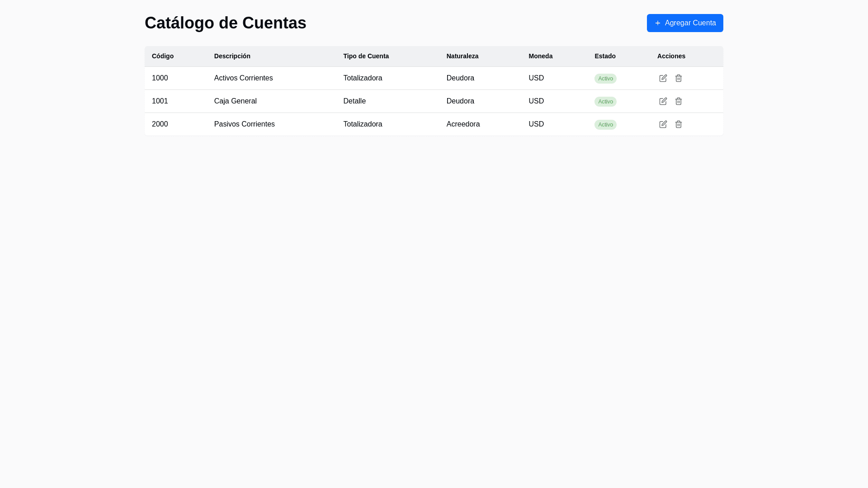Click the Catálogo de Cuentas heading

225,23
